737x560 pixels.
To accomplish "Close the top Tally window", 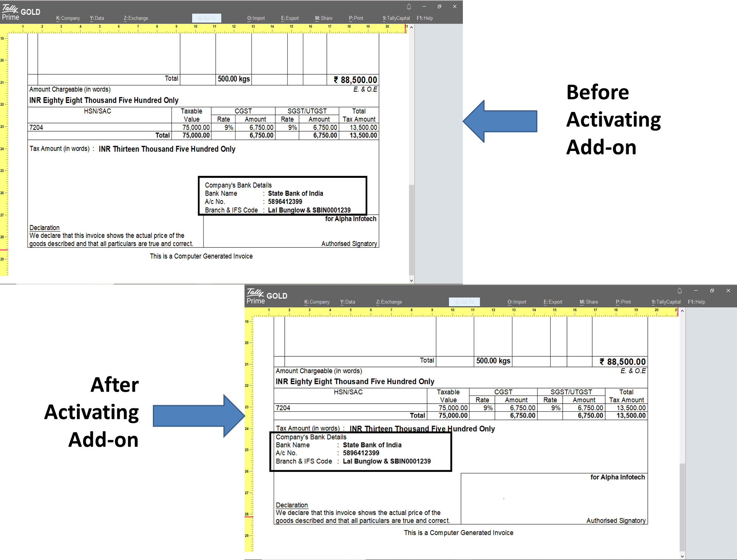I will (x=455, y=7).
